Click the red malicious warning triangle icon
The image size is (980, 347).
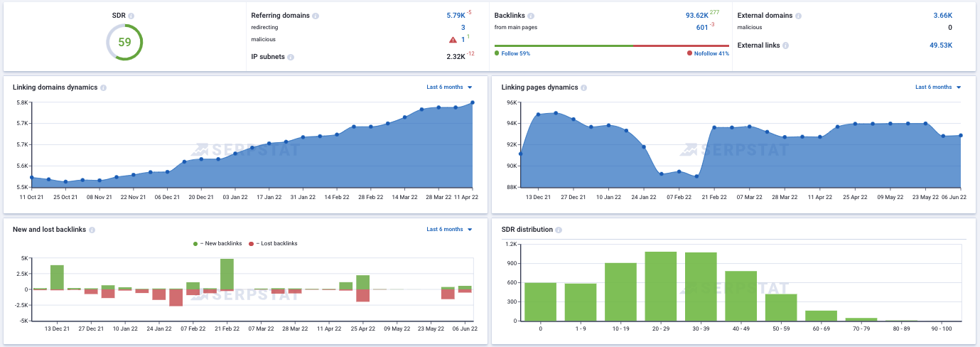[x=453, y=40]
